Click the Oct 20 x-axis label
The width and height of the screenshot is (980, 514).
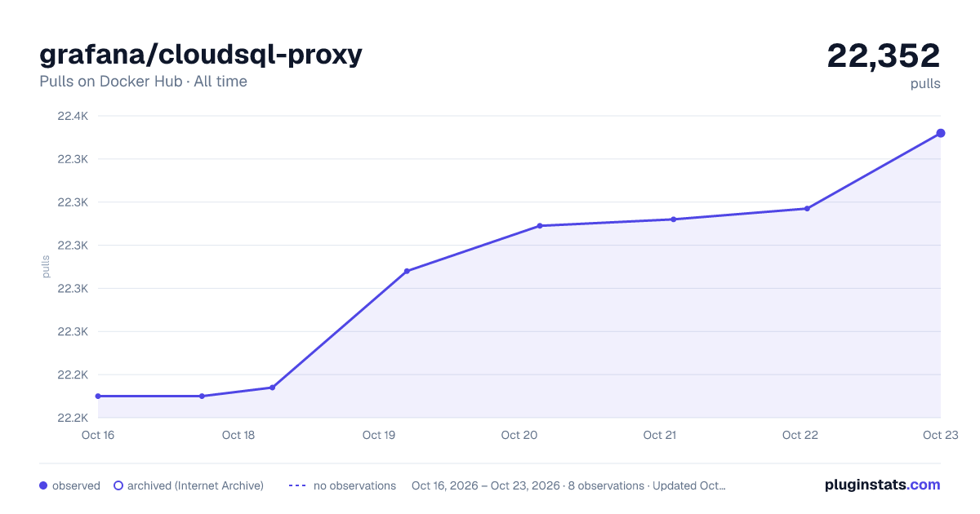[x=519, y=435]
